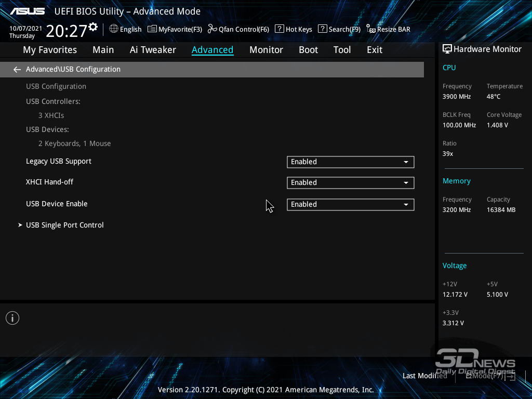Switch to the My Favorites tab

[x=50, y=50]
